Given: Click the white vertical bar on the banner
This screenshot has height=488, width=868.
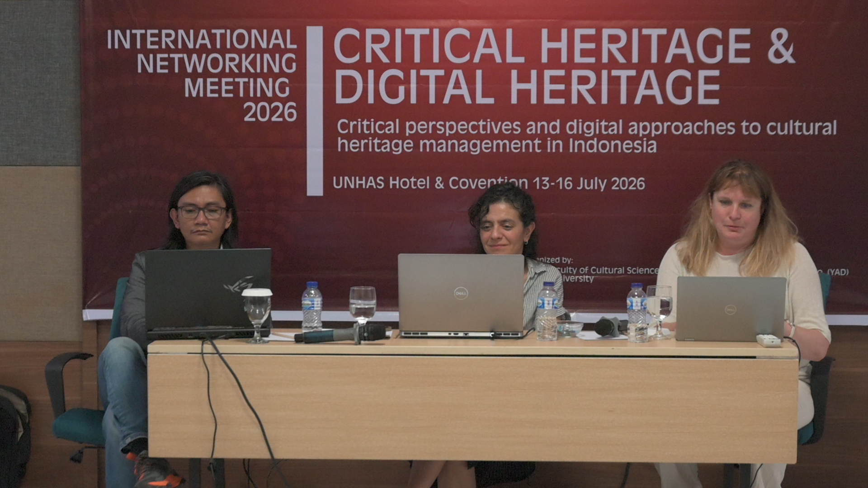Looking at the screenshot, I should (315, 111).
